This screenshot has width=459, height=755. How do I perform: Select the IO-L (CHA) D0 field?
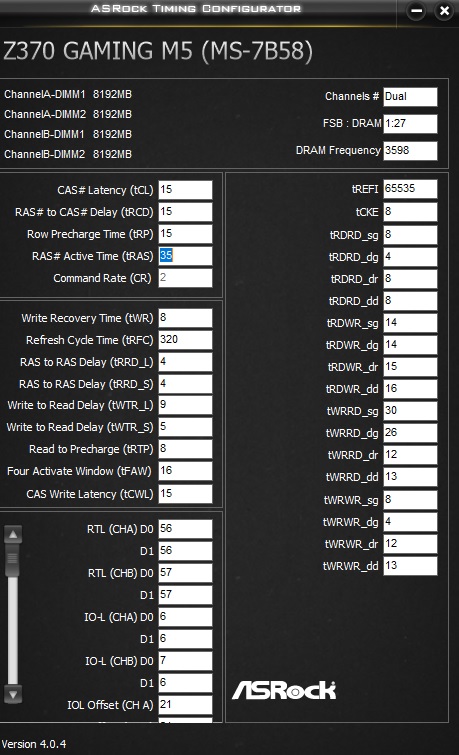(x=185, y=617)
